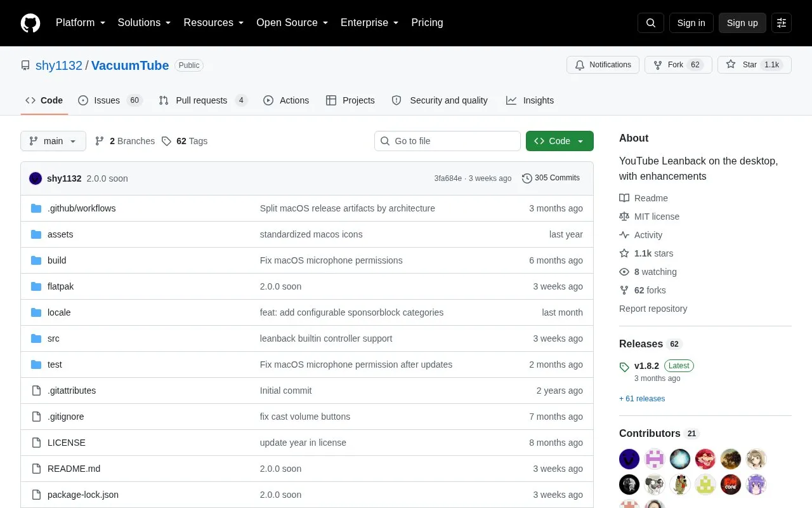Click the watching eye icon

pos(624,272)
